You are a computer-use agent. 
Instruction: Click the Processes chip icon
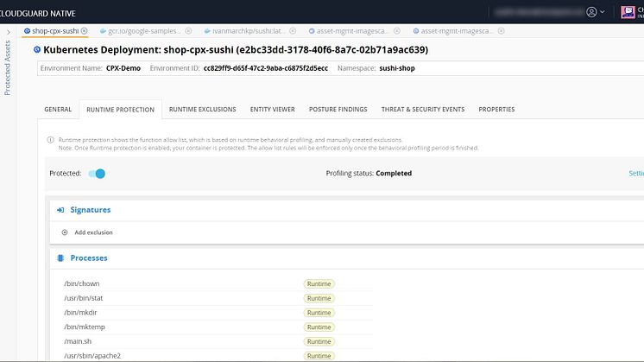click(x=60, y=258)
